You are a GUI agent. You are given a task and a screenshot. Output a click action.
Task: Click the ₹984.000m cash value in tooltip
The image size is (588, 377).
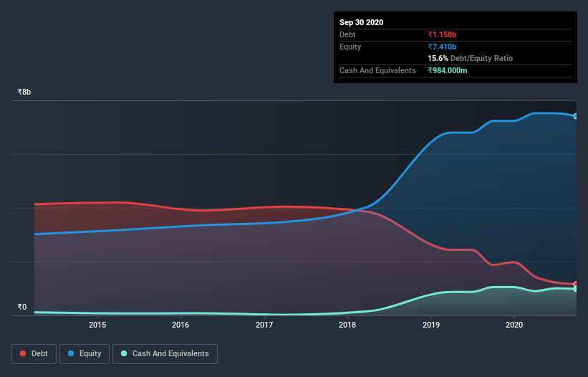click(448, 70)
